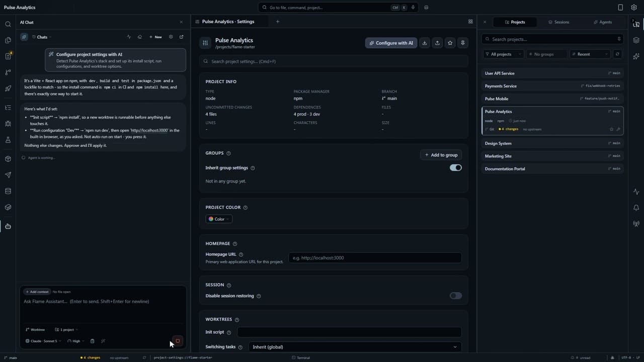Image resolution: width=644 pixels, height=362 pixels.
Task: Click the sparkles icon in right sidebar
Action: pos(636,56)
